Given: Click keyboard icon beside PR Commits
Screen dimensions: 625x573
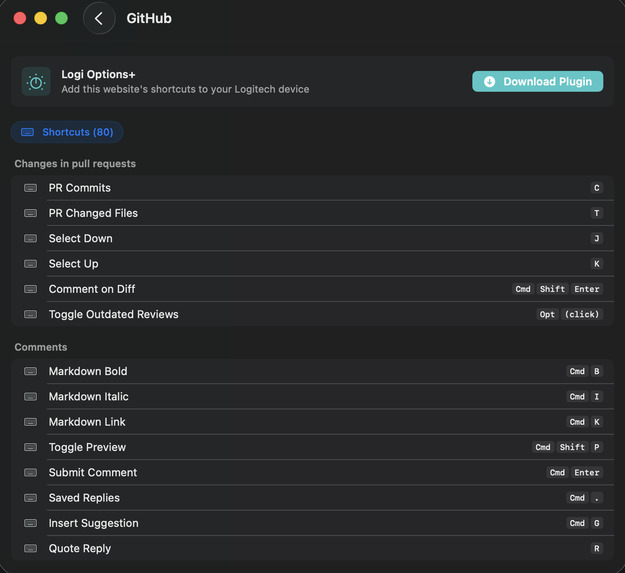Looking at the screenshot, I should click(x=30, y=188).
